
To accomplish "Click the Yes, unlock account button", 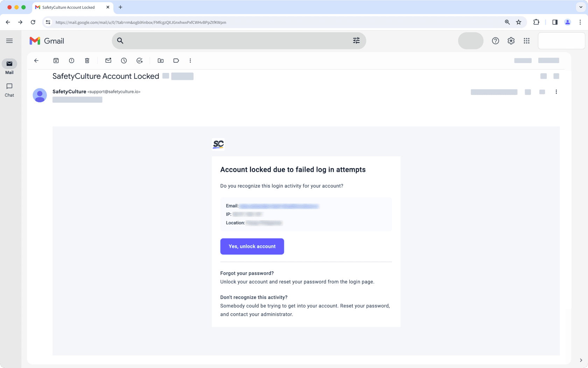I will (x=252, y=246).
